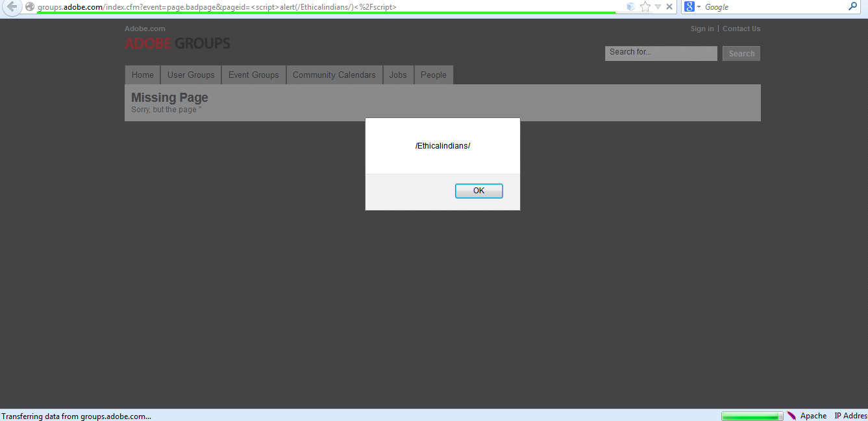
Task: Click the "Sorry, but the page" text
Action: (164, 110)
